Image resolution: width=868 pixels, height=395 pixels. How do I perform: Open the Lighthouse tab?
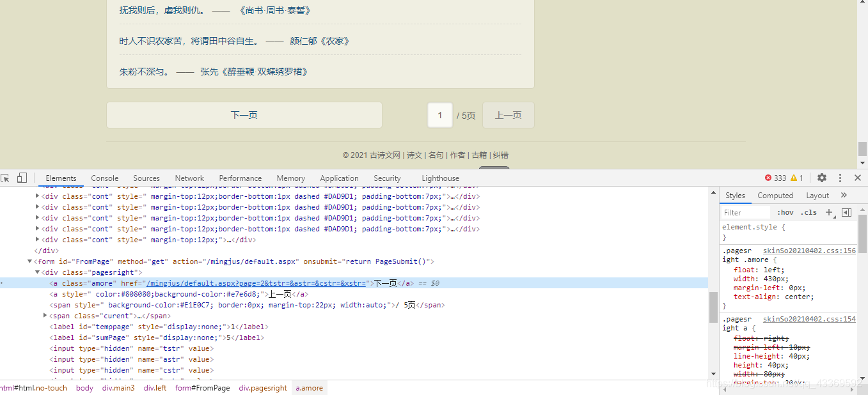[x=440, y=178]
